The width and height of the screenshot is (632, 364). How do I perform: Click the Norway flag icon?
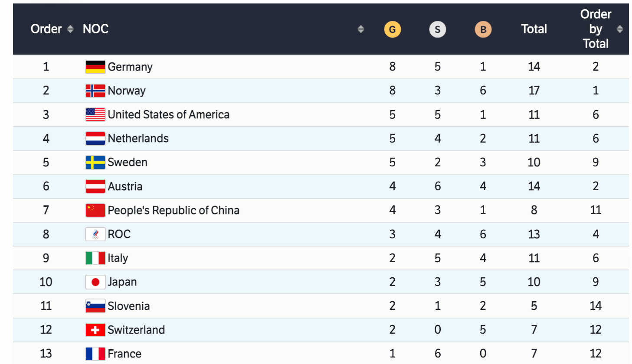tap(95, 91)
